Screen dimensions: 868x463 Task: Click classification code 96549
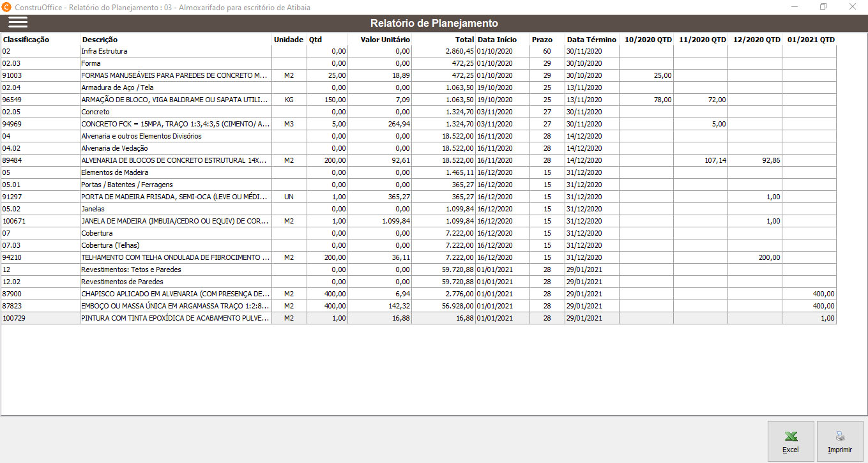coord(11,100)
